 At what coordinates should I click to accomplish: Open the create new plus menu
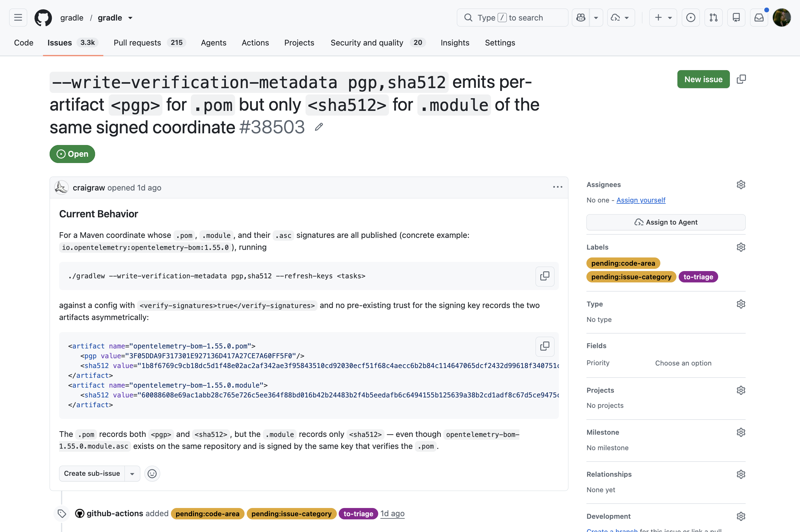[663, 18]
